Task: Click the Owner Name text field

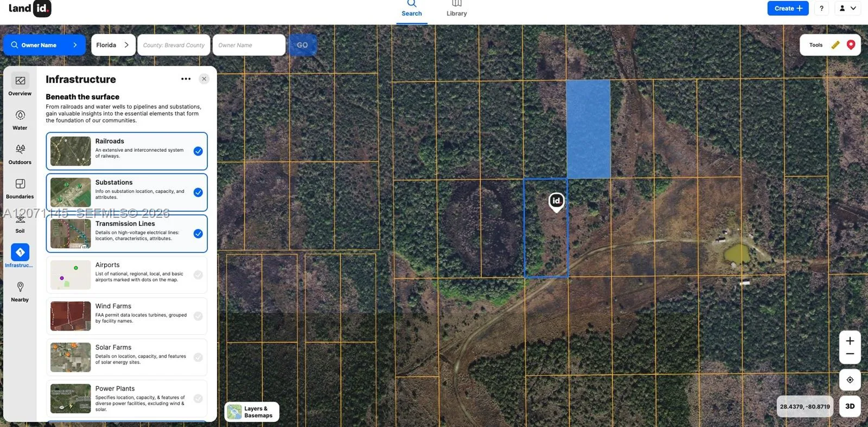Action: pyautogui.click(x=249, y=45)
